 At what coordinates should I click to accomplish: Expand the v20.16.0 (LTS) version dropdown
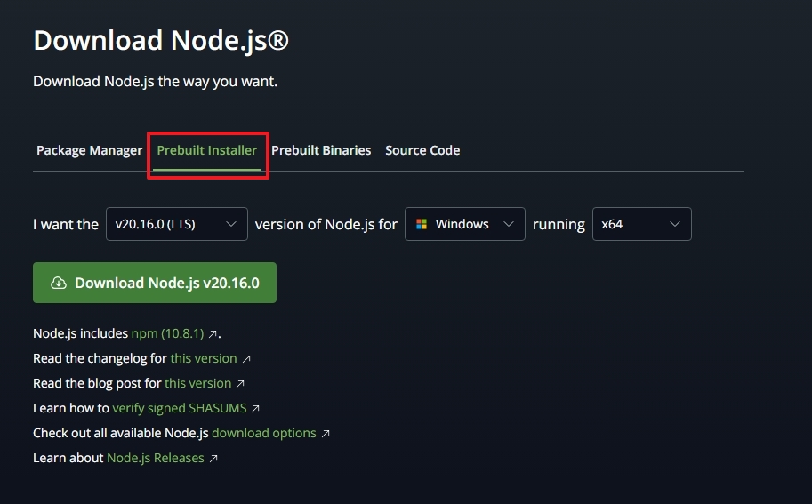(177, 224)
